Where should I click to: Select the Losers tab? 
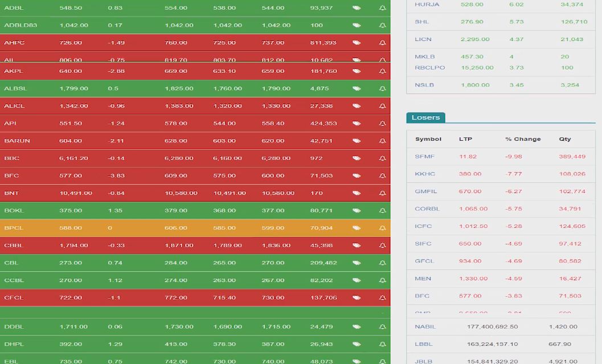click(x=425, y=117)
